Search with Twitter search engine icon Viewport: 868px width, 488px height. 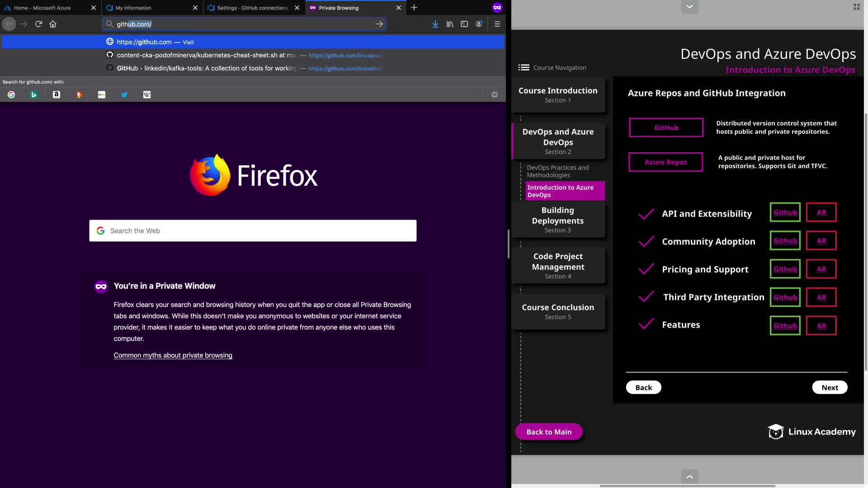tap(124, 95)
